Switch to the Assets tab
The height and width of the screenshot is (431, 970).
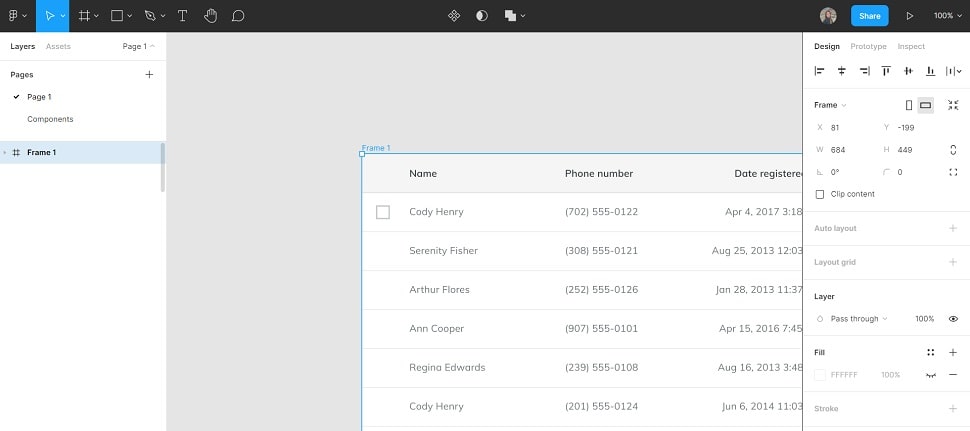pos(58,46)
